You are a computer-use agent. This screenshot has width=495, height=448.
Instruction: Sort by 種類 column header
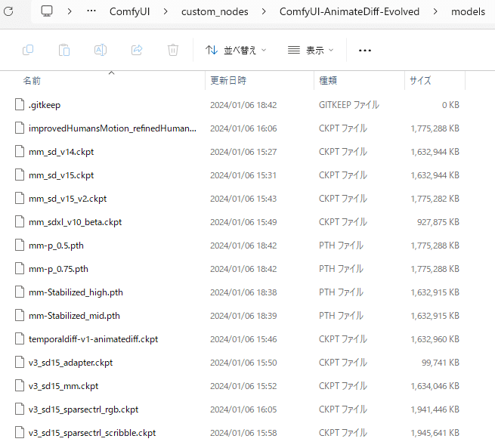point(328,81)
